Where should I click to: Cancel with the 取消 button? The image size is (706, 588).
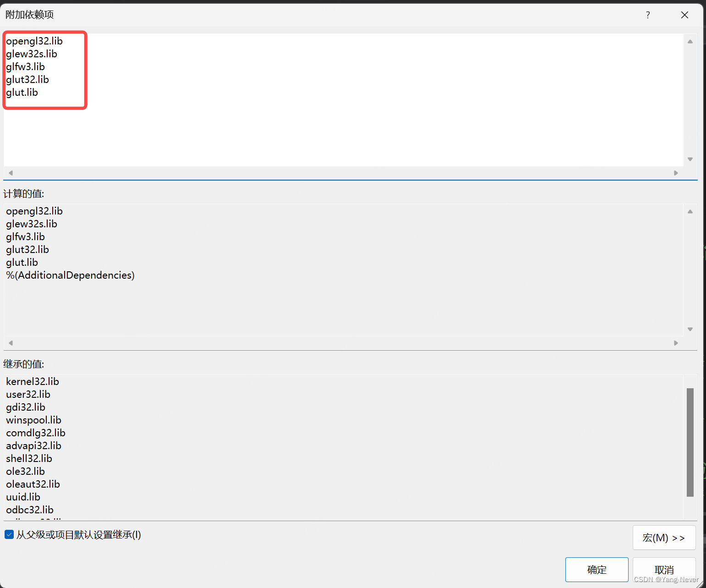click(x=664, y=570)
